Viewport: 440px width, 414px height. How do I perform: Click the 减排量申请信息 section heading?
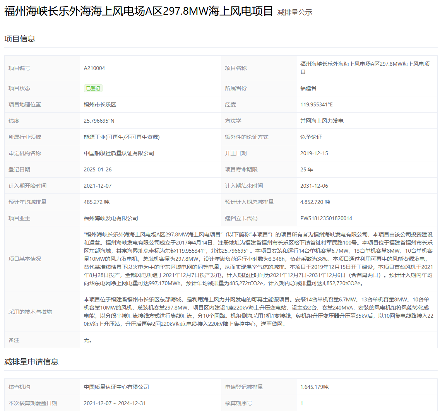point(31,361)
